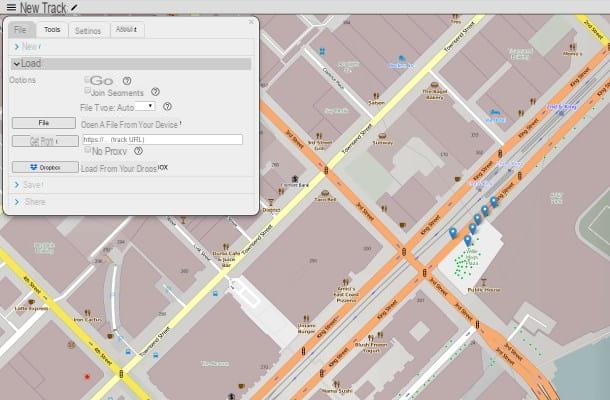The image size is (610, 400).
Task: Expand the Share section
Action: click(x=131, y=202)
